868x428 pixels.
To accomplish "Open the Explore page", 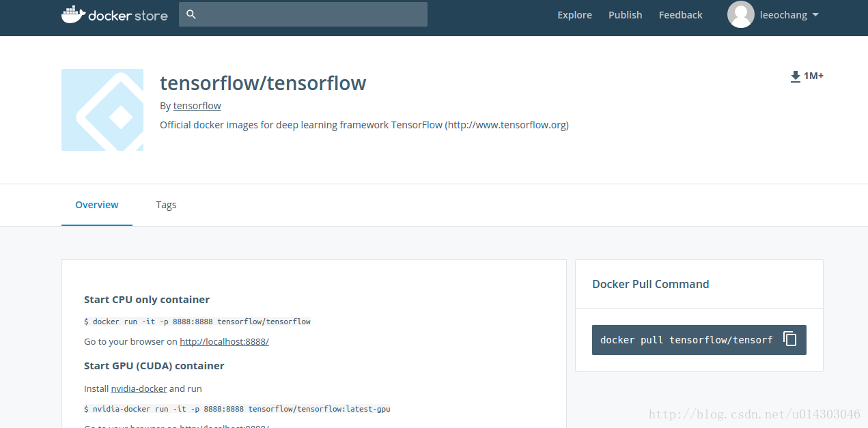I will (x=574, y=15).
